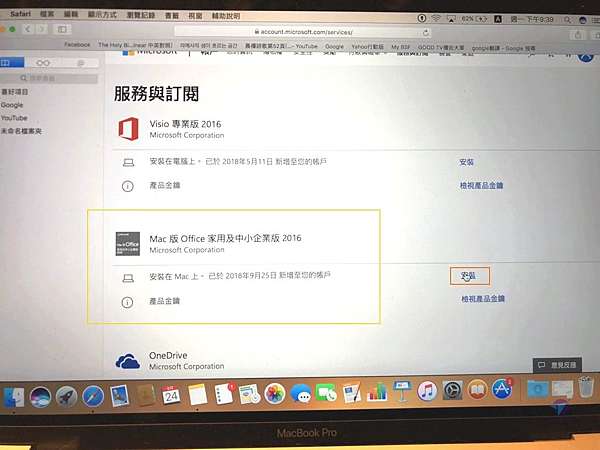Reload the page with the refresh icon
The width and height of the screenshot is (600, 450).
point(426,33)
